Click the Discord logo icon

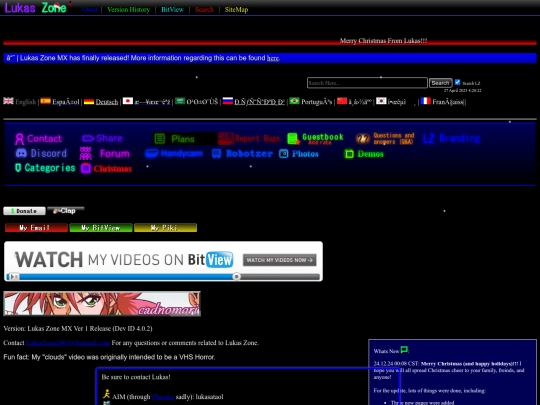point(21,153)
